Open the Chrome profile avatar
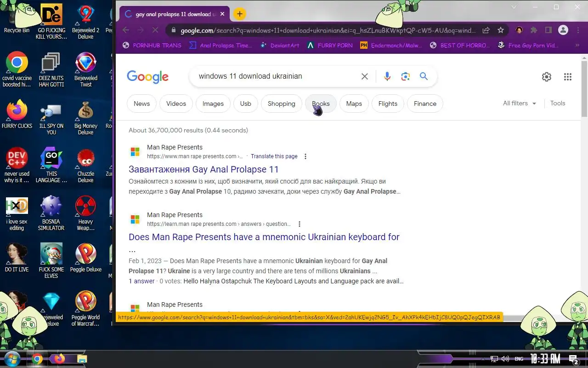This screenshot has width=588, height=368. click(x=563, y=30)
